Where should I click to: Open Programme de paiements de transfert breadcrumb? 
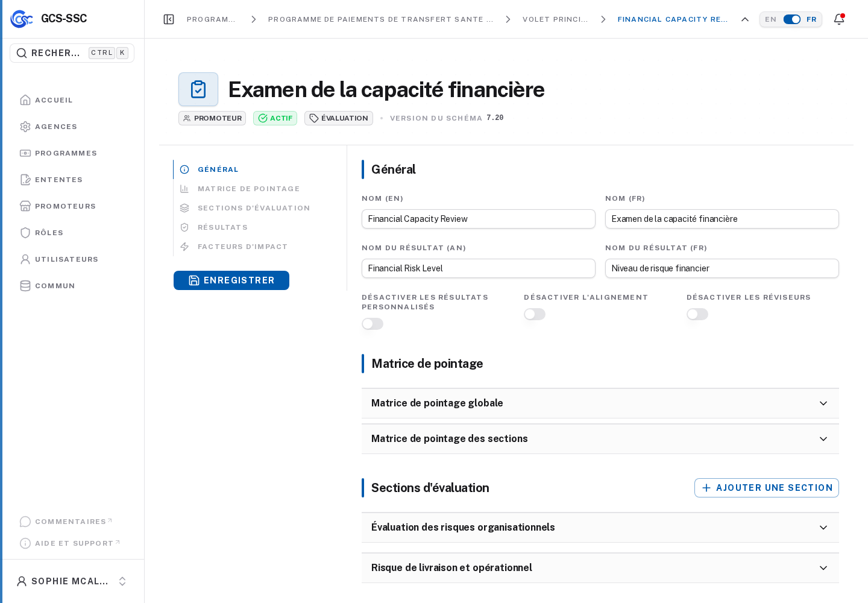click(x=380, y=19)
